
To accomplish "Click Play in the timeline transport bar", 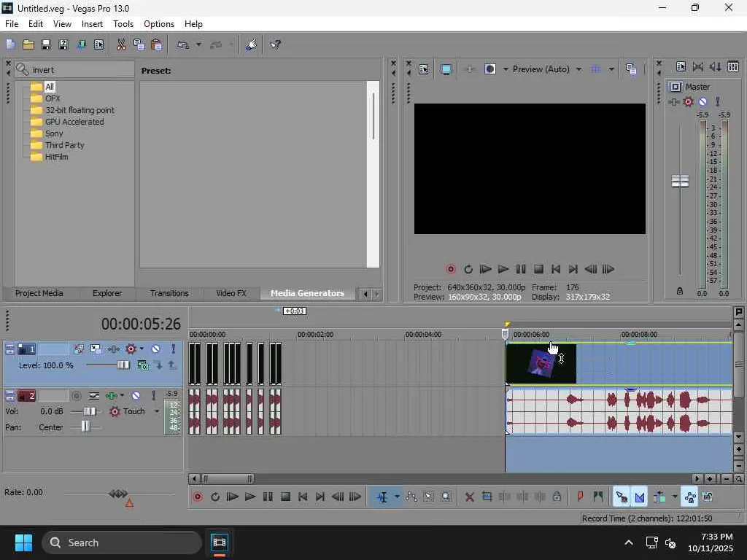I will (x=250, y=497).
